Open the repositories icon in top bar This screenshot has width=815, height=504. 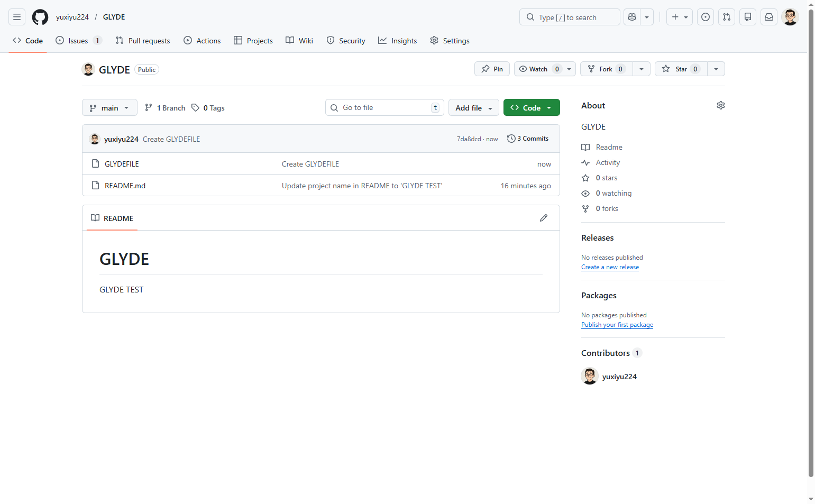tap(748, 17)
